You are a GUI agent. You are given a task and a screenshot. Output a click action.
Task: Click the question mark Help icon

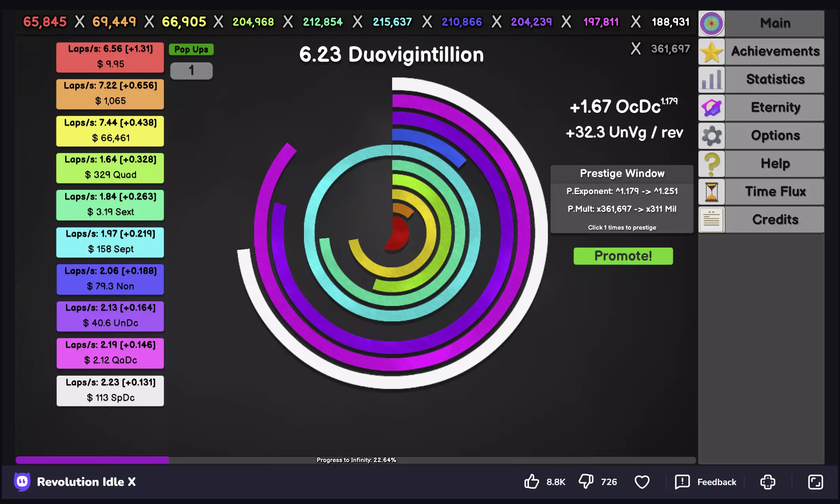coord(712,164)
